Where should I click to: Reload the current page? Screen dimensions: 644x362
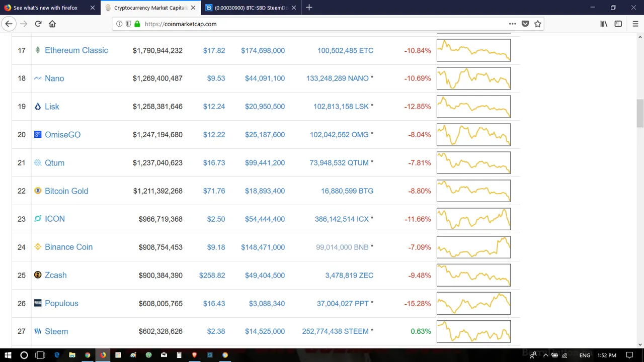pos(38,24)
